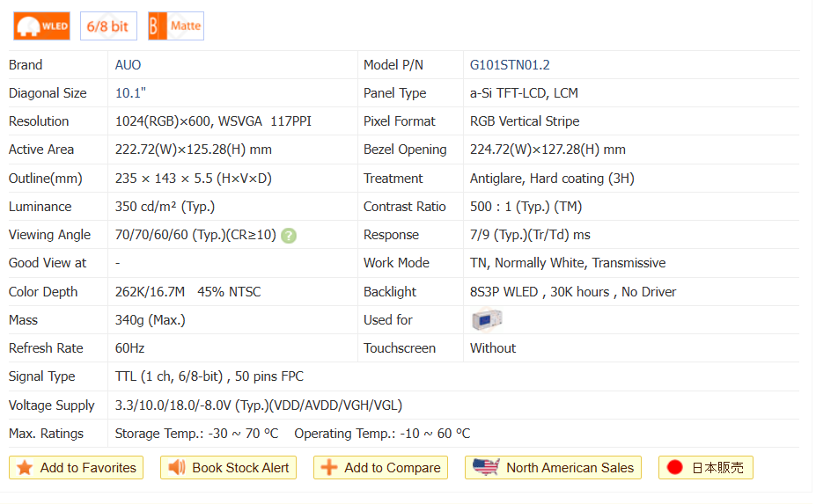
Task: Click the US flag icon
Action: [x=486, y=467]
